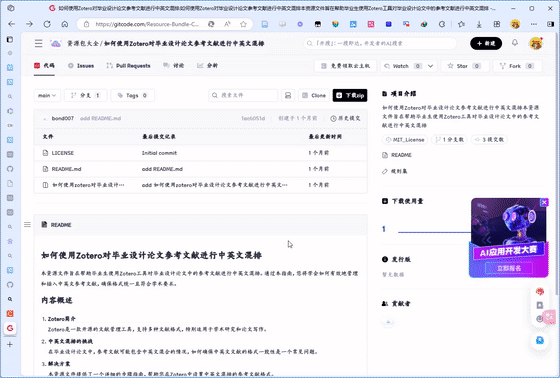Focus the GitCode search box in the header
This screenshot has width=560, height=378.
coord(380,43)
